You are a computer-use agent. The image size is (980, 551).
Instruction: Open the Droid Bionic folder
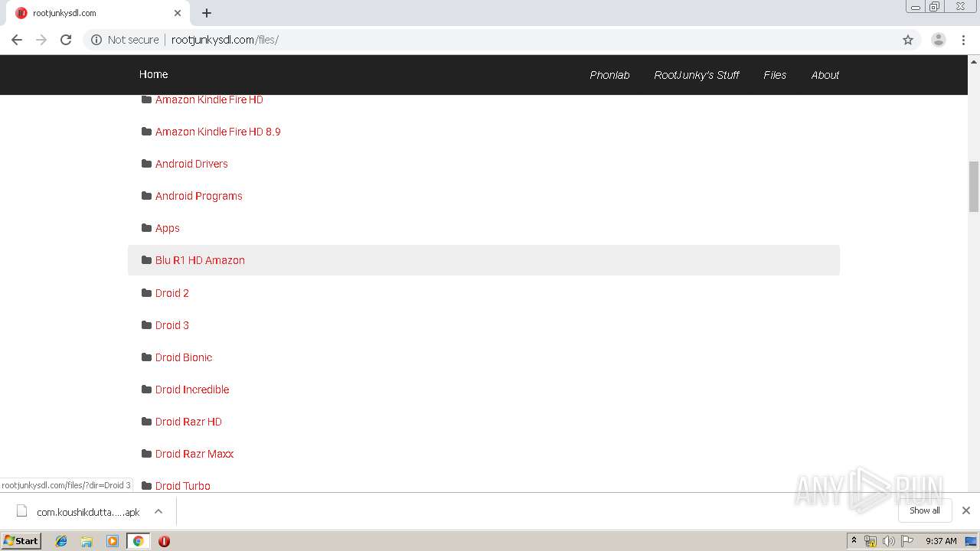(x=184, y=357)
